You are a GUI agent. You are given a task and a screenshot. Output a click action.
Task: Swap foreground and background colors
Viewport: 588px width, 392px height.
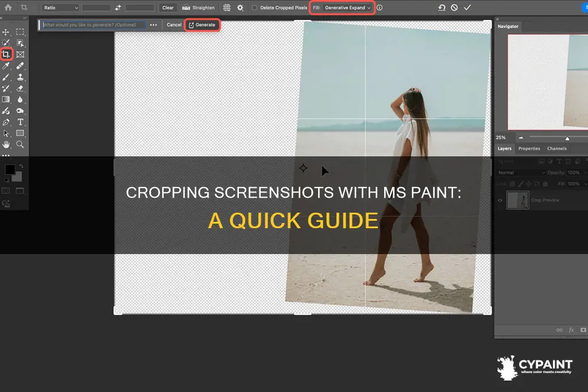21,166
